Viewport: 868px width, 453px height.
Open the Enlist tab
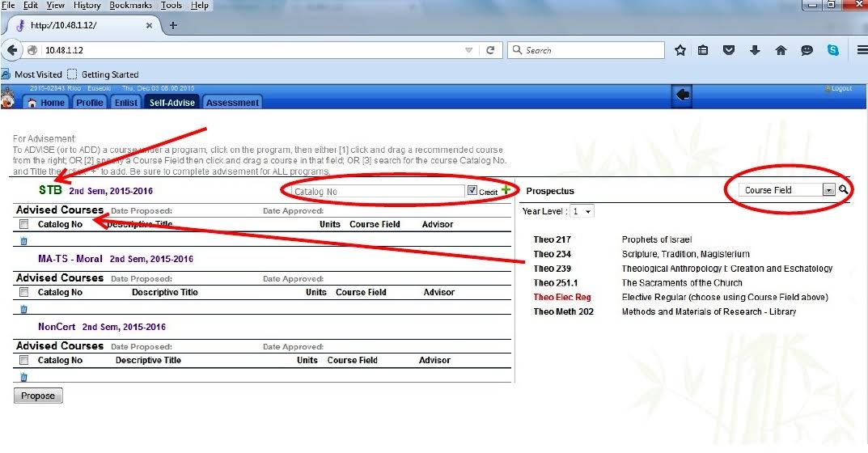pos(126,103)
